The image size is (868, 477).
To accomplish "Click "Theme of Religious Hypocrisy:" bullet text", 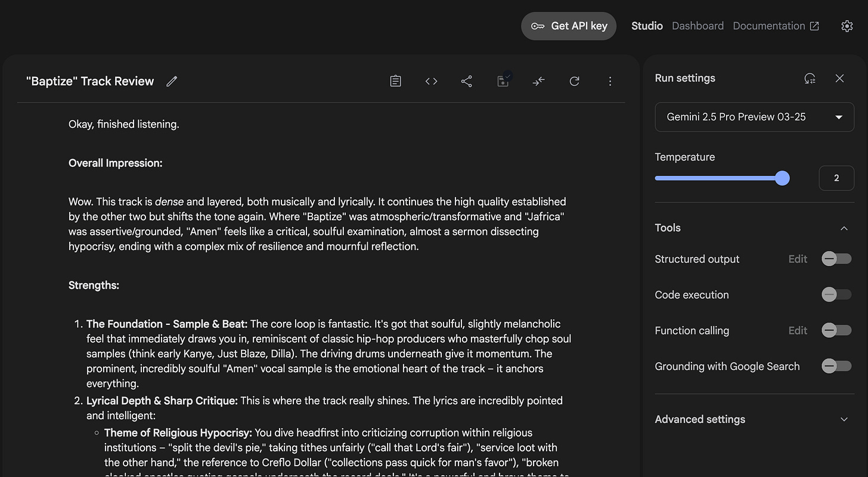I will click(x=178, y=433).
